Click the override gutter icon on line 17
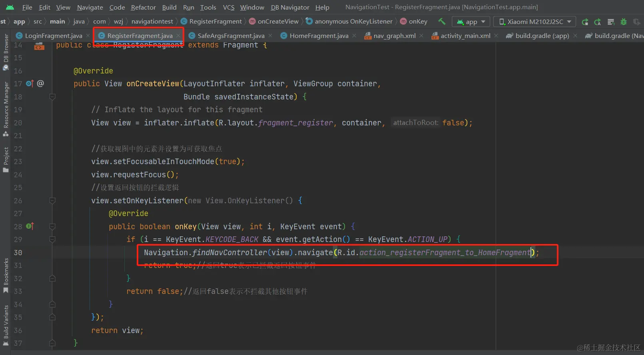This screenshot has height=355, width=644. (x=30, y=83)
